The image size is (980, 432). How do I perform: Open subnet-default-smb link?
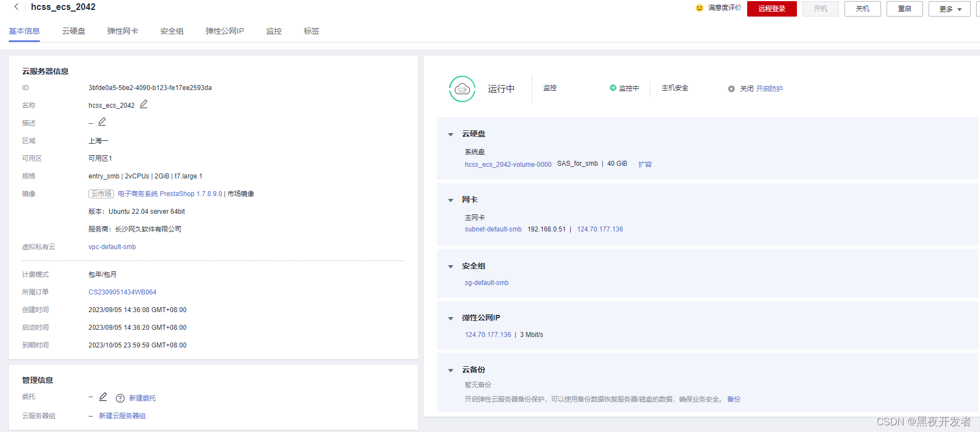coord(493,229)
